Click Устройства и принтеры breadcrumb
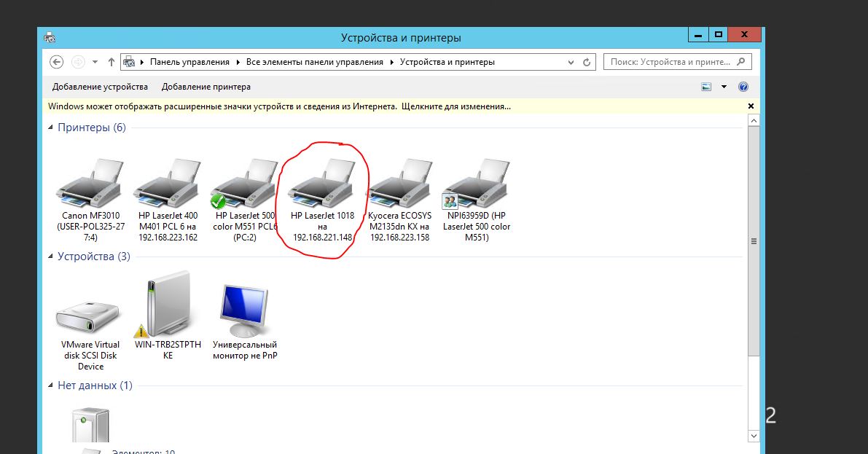The height and width of the screenshot is (454, 868). click(447, 62)
